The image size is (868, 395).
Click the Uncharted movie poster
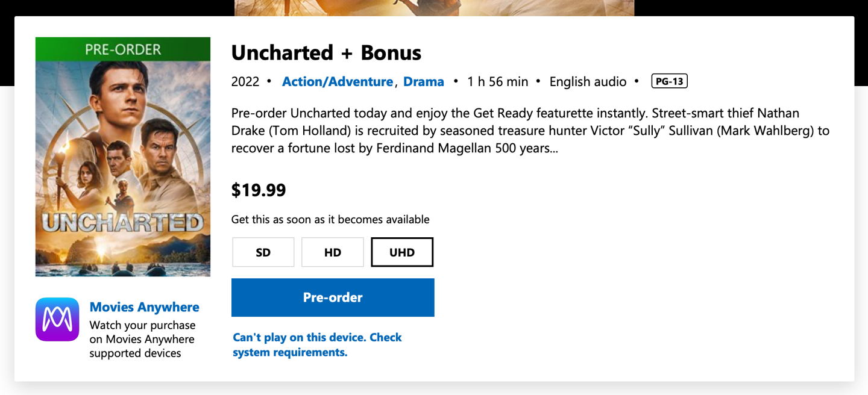[x=123, y=169]
